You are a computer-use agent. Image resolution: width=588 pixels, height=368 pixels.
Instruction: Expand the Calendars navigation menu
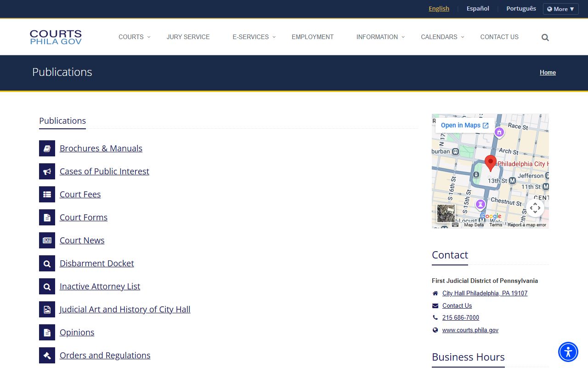442,37
